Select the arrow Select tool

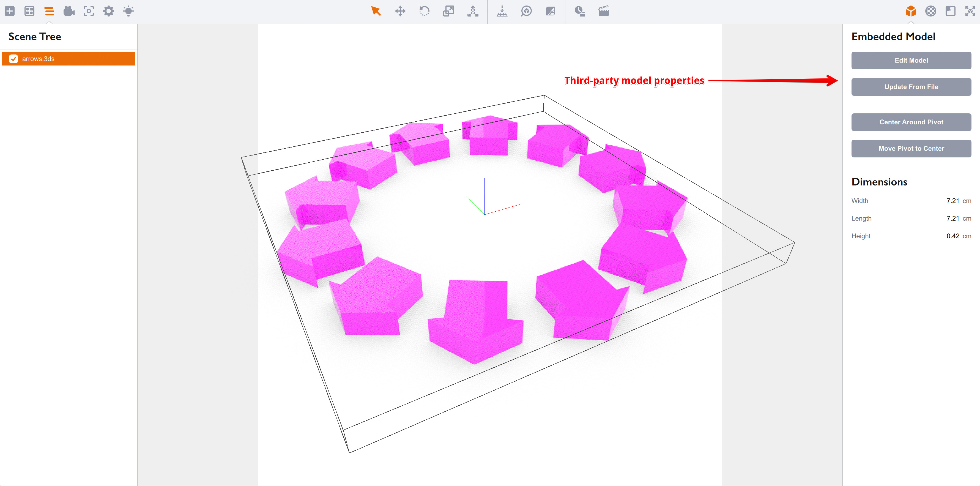pos(376,11)
